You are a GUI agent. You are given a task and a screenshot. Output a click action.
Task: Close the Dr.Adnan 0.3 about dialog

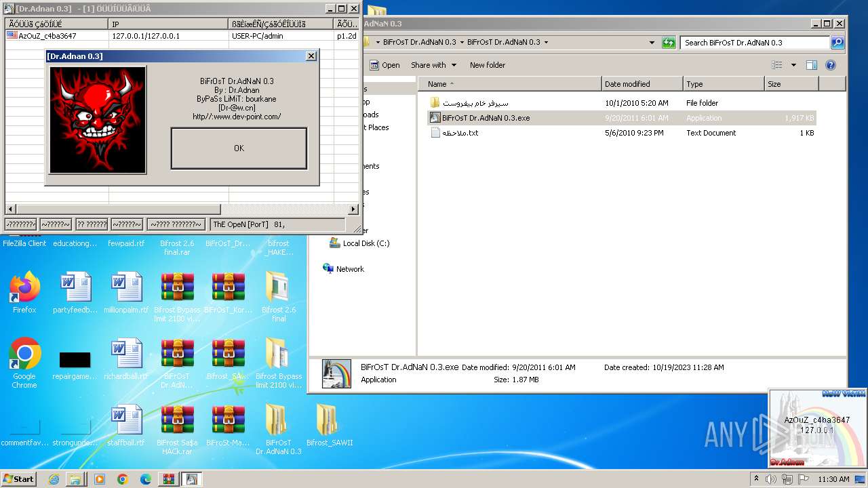[311, 56]
